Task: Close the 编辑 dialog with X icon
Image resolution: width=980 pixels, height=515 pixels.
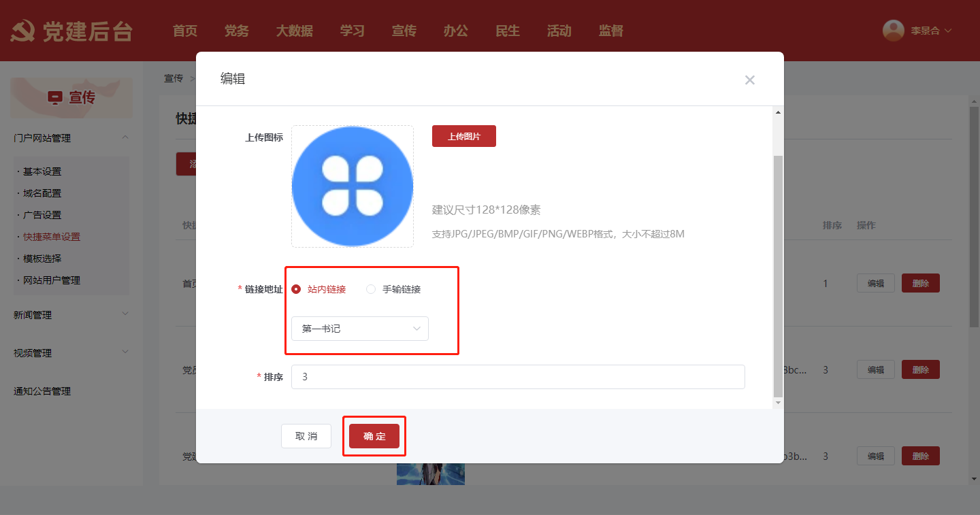Action: tap(749, 80)
